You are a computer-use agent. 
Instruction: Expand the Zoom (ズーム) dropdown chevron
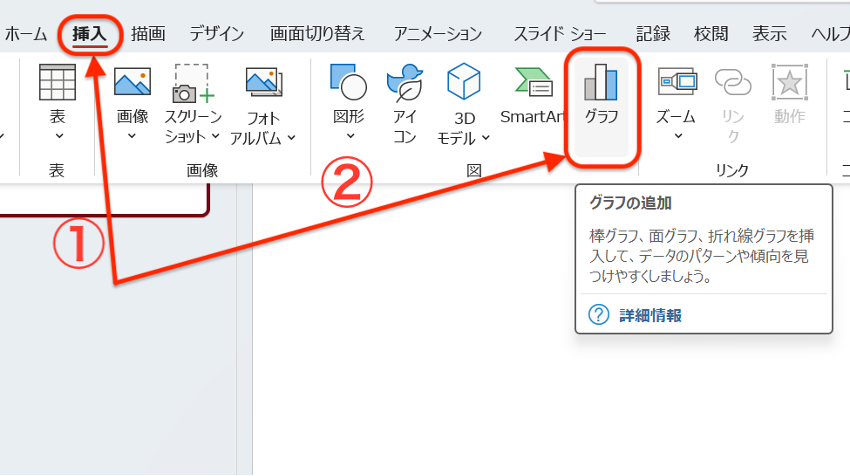678,136
